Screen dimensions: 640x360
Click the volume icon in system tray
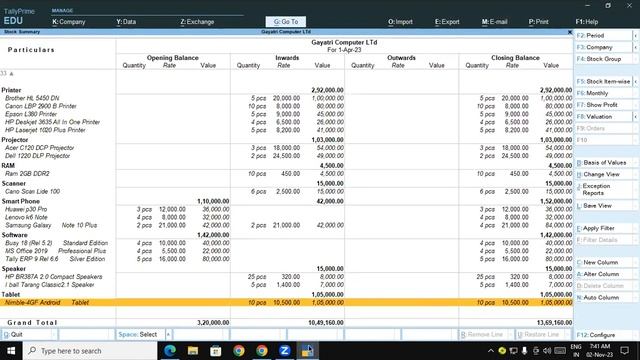[x=547, y=351]
